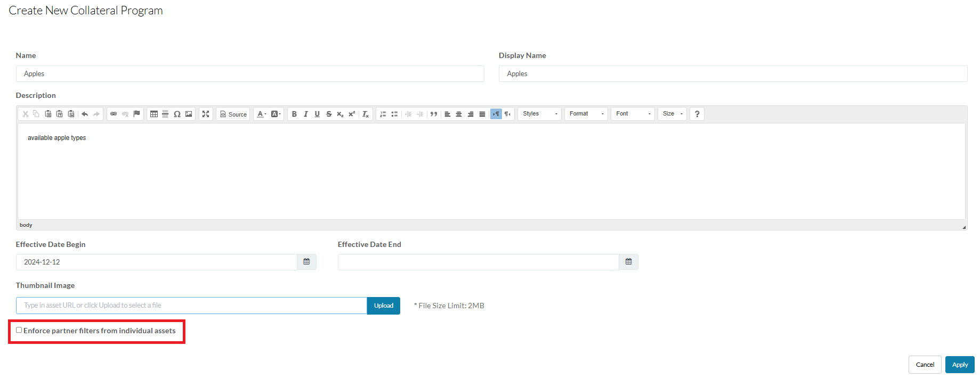Toggle italic formatting

tap(306, 114)
